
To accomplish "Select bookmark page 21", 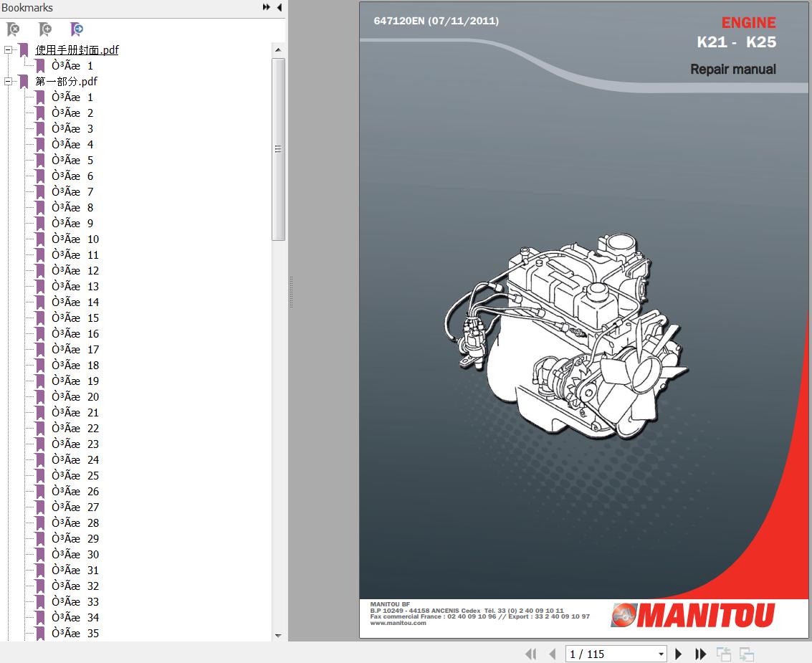I will (75, 413).
